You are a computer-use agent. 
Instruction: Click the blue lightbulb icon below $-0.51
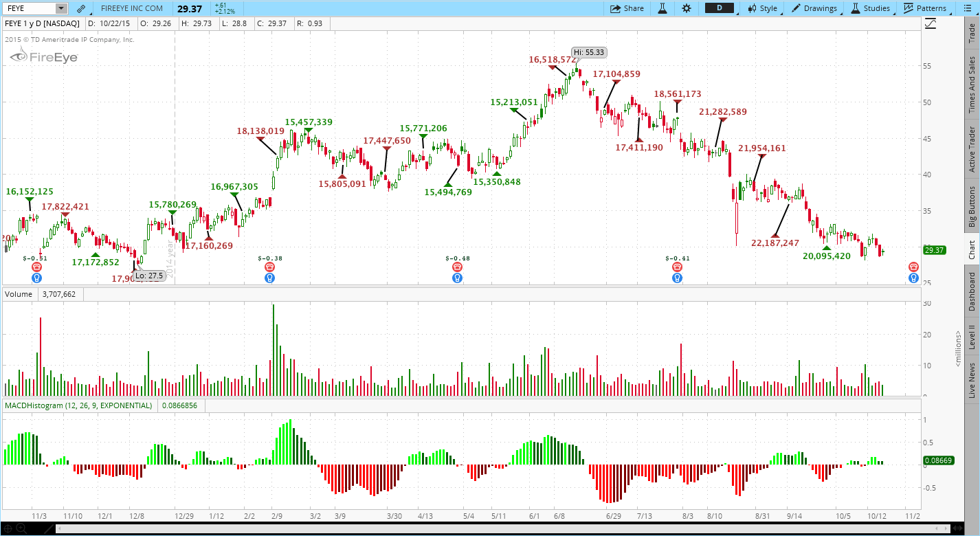click(36, 278)
